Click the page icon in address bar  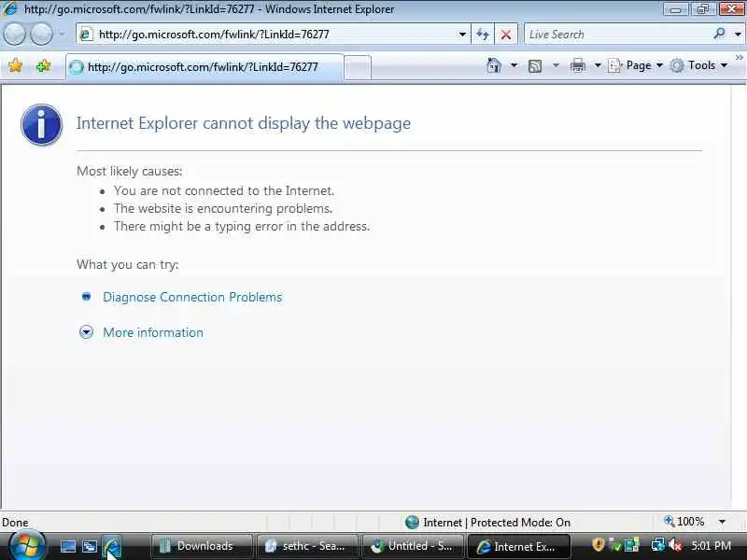click(x=86, y=35)
